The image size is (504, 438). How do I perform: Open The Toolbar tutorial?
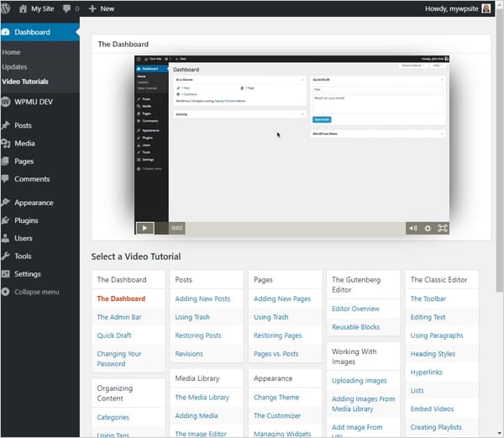[x=428, y=298]
